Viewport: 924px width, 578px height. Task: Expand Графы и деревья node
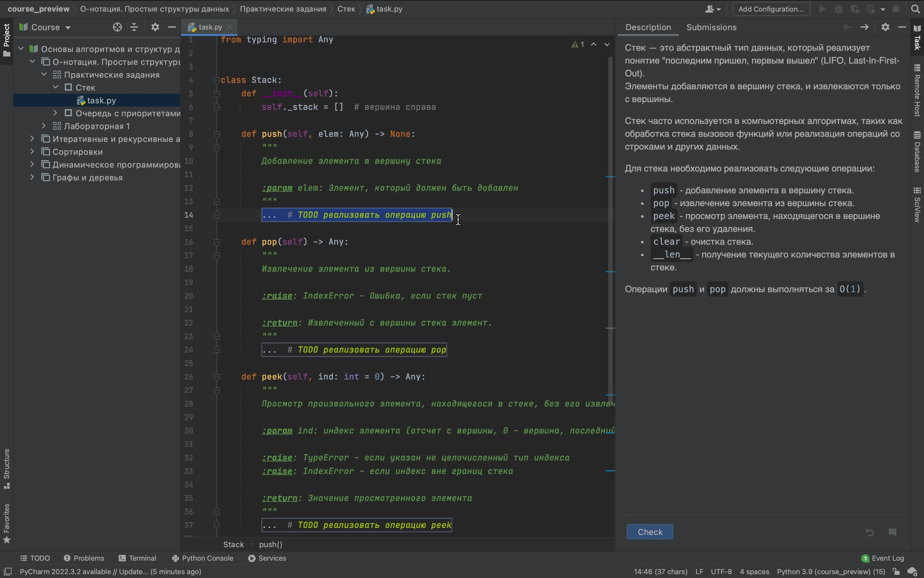(32, 177)
